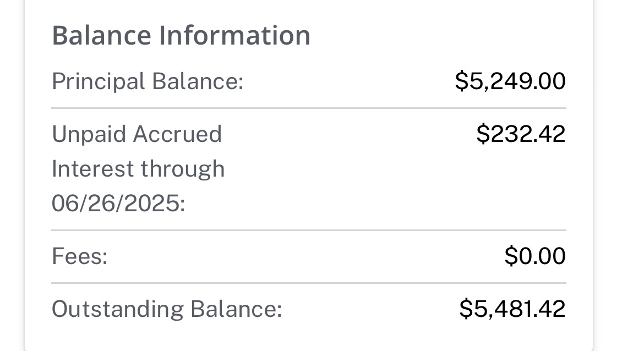
Task: Click the word Information in the heading
Action: click(235, 35)
